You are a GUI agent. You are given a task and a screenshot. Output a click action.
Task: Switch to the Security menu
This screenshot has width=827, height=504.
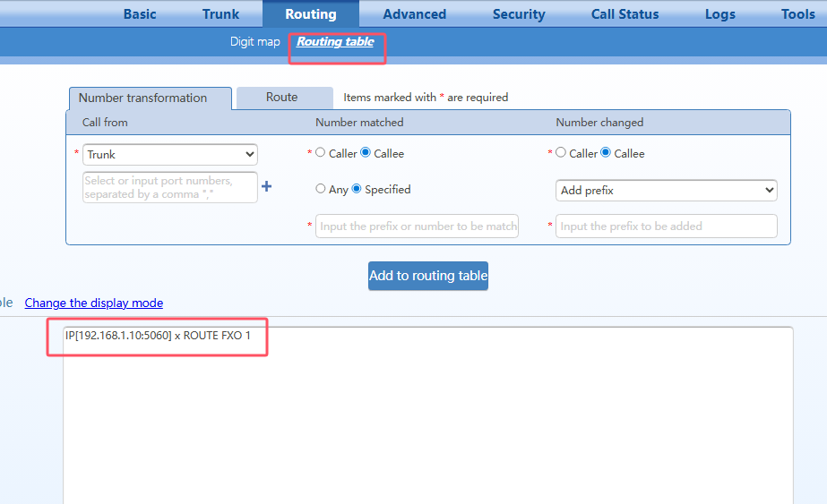click(519, 14)
